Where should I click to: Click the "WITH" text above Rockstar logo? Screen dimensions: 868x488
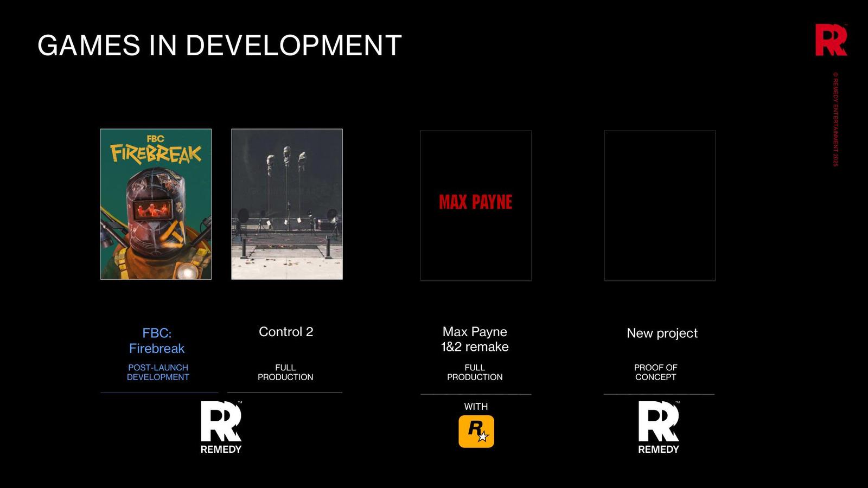pyautogui.click(x=476, y=406)
